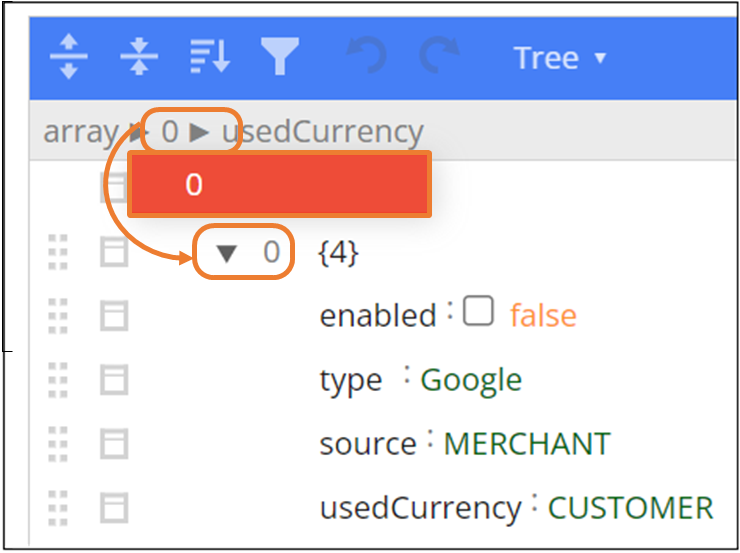
Task: Open context menu button for node 0 row
Action: [114, 252]
